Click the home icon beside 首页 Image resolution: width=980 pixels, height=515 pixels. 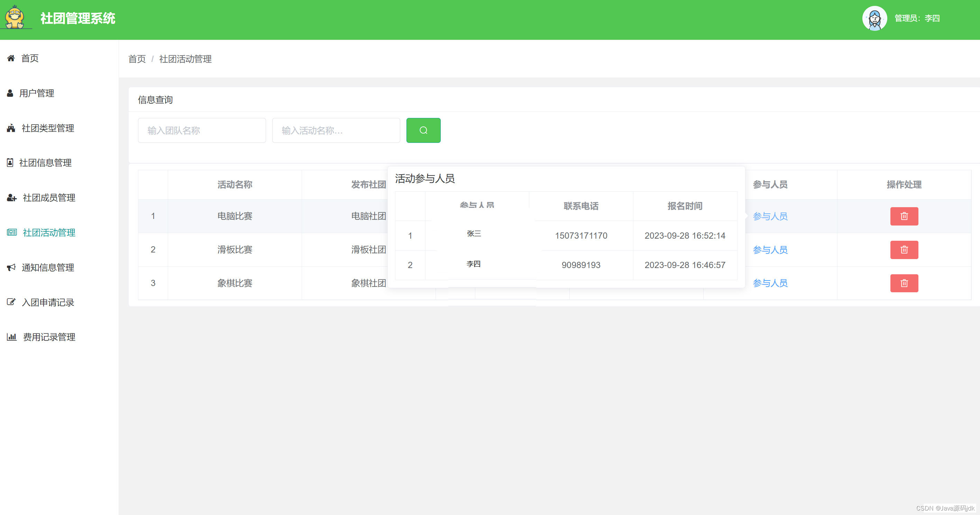(11, 58)
